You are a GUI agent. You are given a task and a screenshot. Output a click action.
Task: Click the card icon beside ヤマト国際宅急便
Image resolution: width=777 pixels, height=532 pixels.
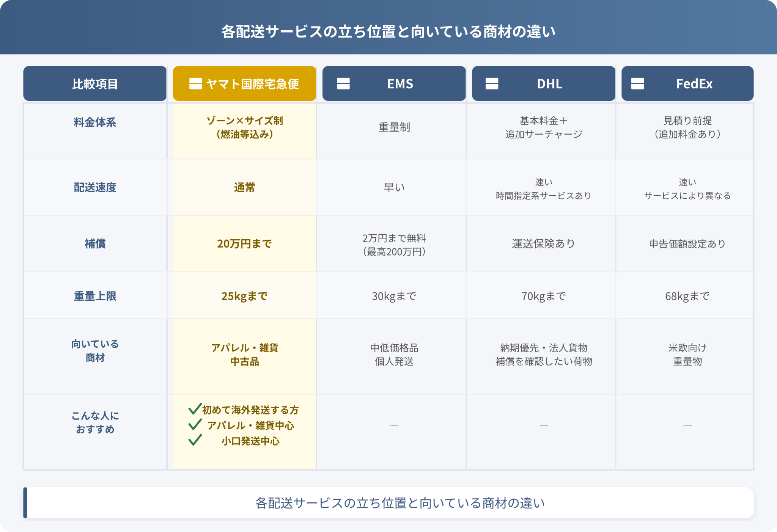pyautogui.click(x=195, y=84)
